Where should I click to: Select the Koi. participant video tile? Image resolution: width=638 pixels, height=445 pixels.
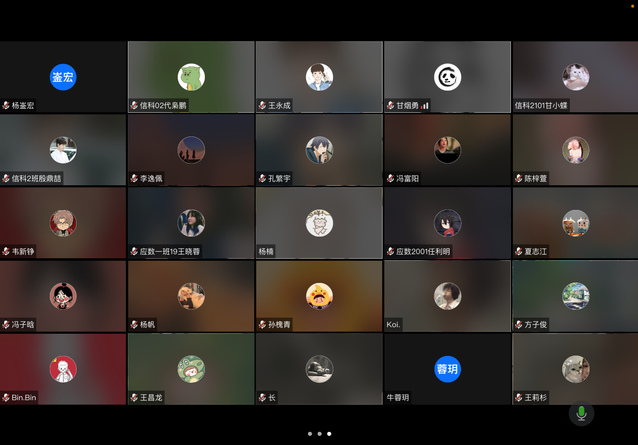point(447,296)
